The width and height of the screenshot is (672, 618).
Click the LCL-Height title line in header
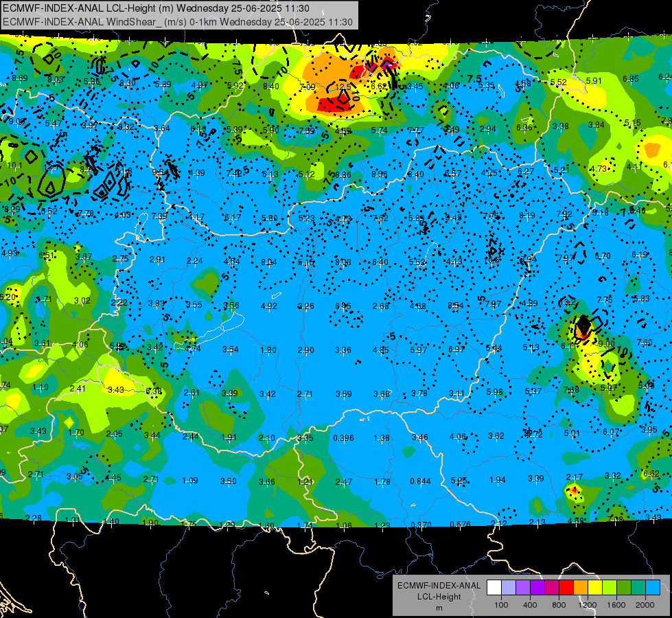(x=156, y=8)
